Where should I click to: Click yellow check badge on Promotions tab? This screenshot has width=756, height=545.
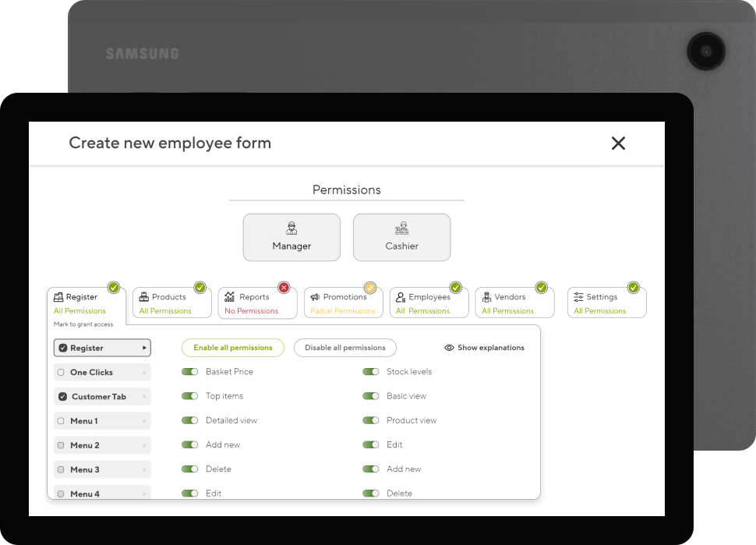click(x=369, y=288)
